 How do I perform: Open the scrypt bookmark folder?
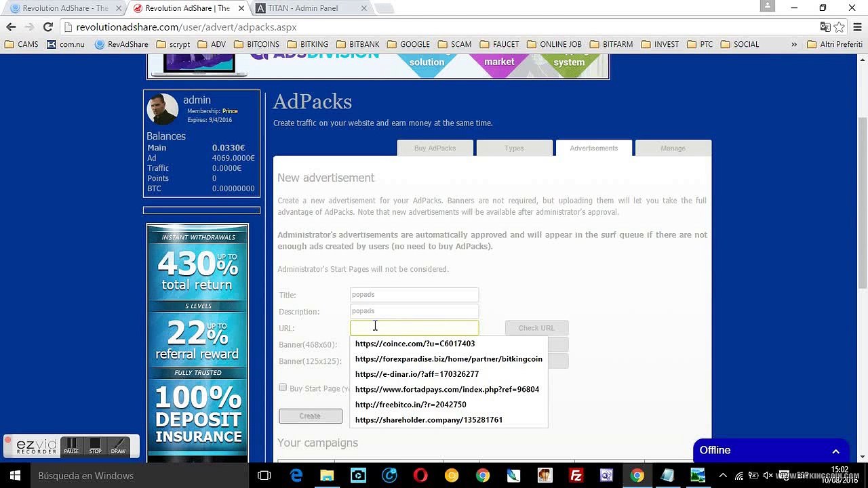(174, 44)
